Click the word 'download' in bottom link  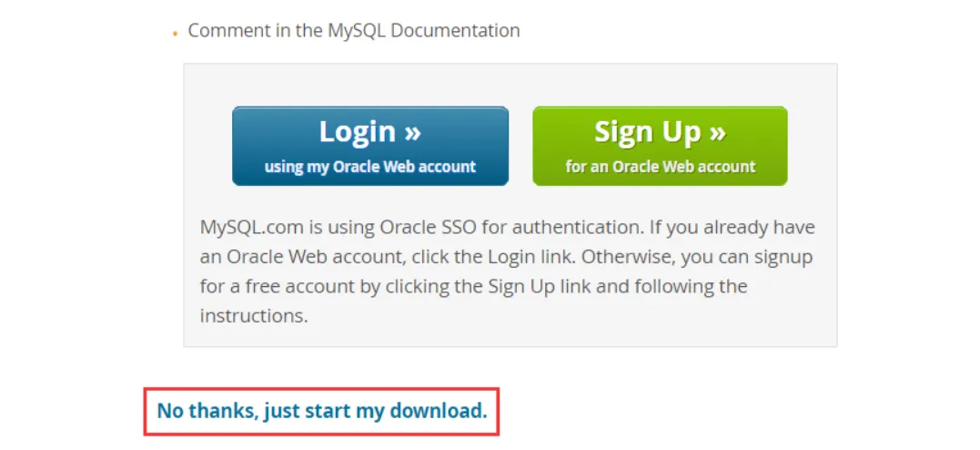pos(439,411)
